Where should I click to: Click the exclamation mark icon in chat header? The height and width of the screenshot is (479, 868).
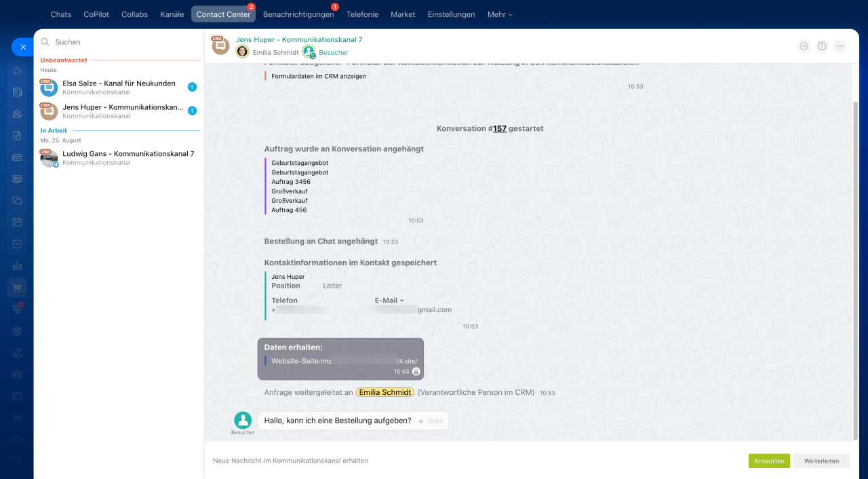[x=822, y=46]
